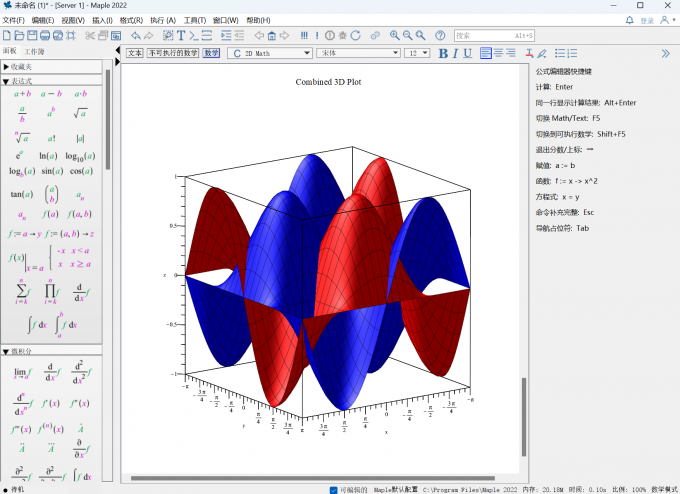Open the 编辑(E) menu

click(x=43, y=20)
